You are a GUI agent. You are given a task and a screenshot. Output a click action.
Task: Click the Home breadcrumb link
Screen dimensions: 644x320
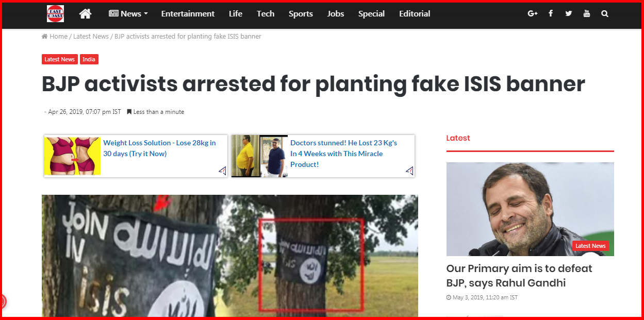(55, 37)
